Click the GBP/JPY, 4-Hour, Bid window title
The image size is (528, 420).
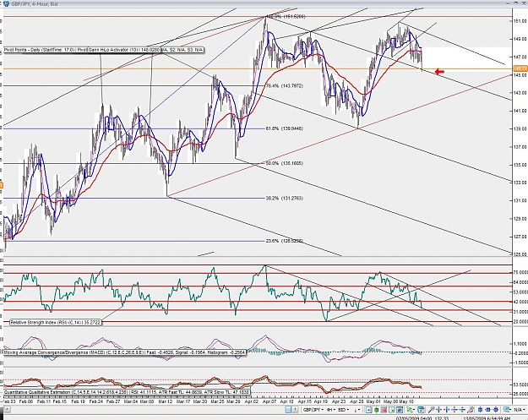[35, 4]
